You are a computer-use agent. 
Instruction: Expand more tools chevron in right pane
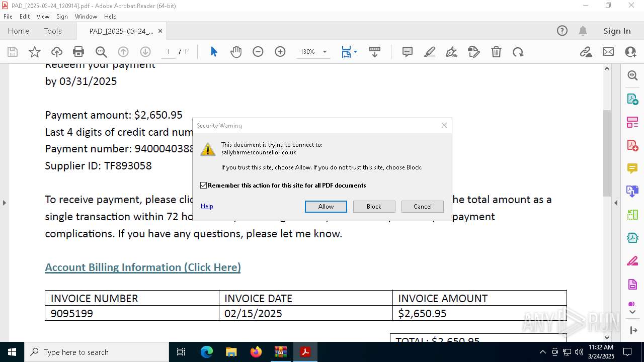pyautogui.click(x=632, y=312)
